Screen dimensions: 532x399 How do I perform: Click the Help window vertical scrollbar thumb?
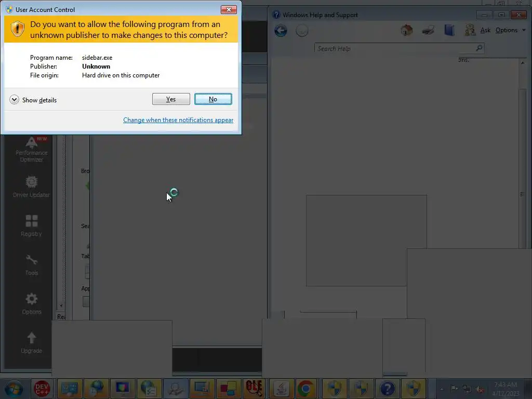[x=522, y=170]
